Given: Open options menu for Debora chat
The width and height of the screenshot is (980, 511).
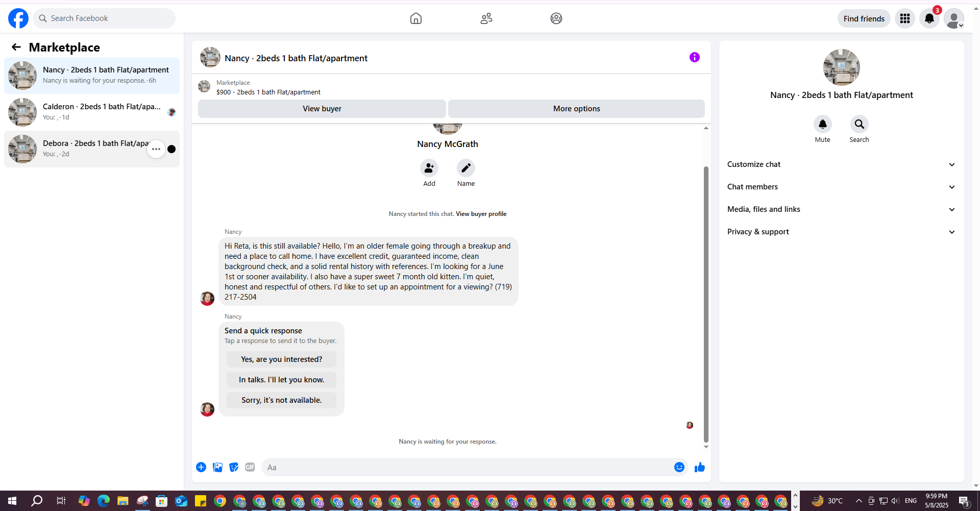Looking at the screenshot, I should 156,149.
